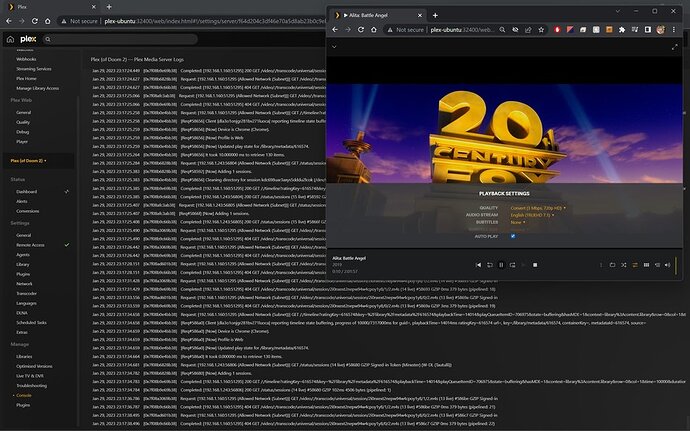690x431 pixels.
Task: Click the Plex home icon in the back window
Action: [x=10, y=39]
